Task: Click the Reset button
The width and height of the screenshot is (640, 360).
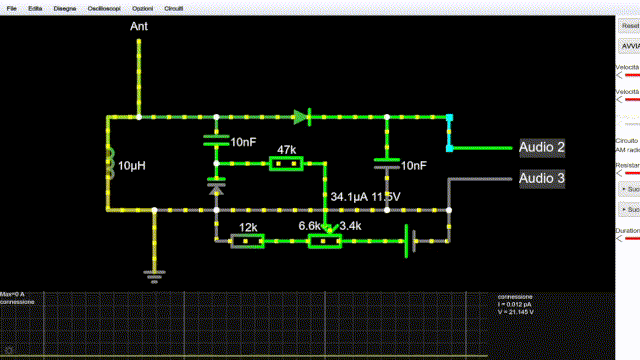Action: [629, 26]
